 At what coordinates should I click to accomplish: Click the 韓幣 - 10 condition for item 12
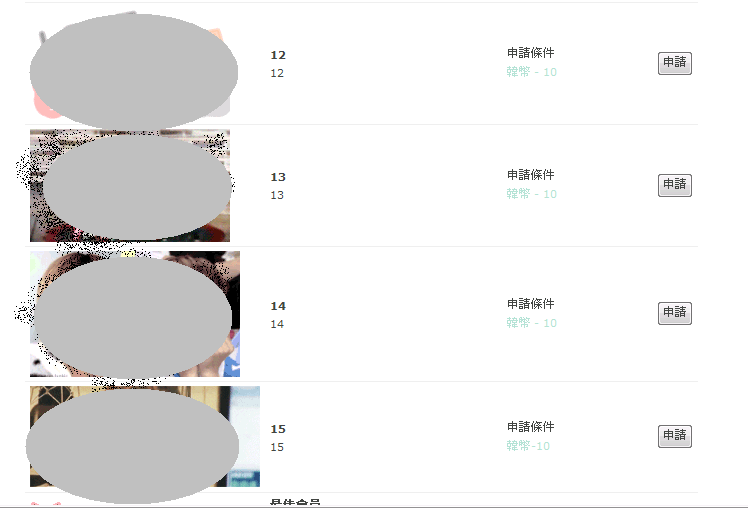pyautogui.click(x=531, y=72)
